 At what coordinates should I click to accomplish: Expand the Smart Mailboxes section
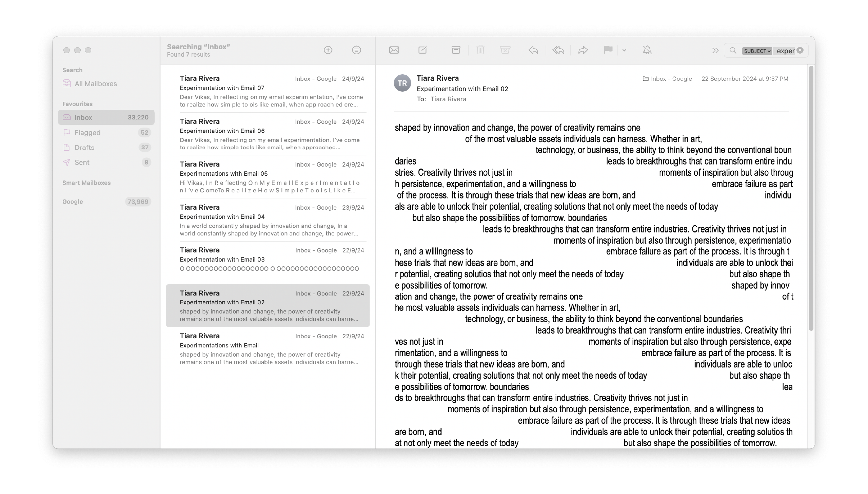pos(86,183)
